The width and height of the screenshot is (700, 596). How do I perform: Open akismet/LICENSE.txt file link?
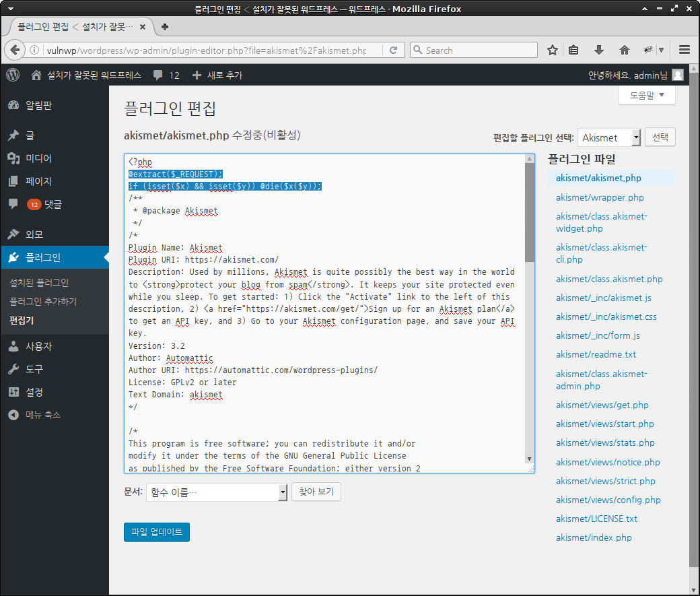point(596,519)
